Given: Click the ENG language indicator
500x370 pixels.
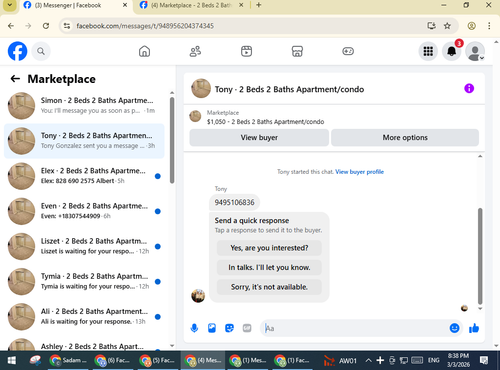Looking at the screenshot, I should (x=433, y=360).
